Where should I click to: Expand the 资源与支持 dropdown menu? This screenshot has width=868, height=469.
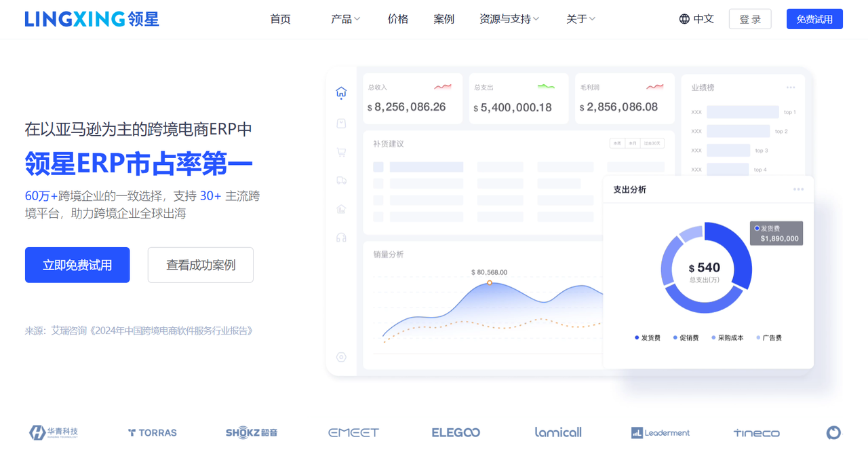[509, 19]
